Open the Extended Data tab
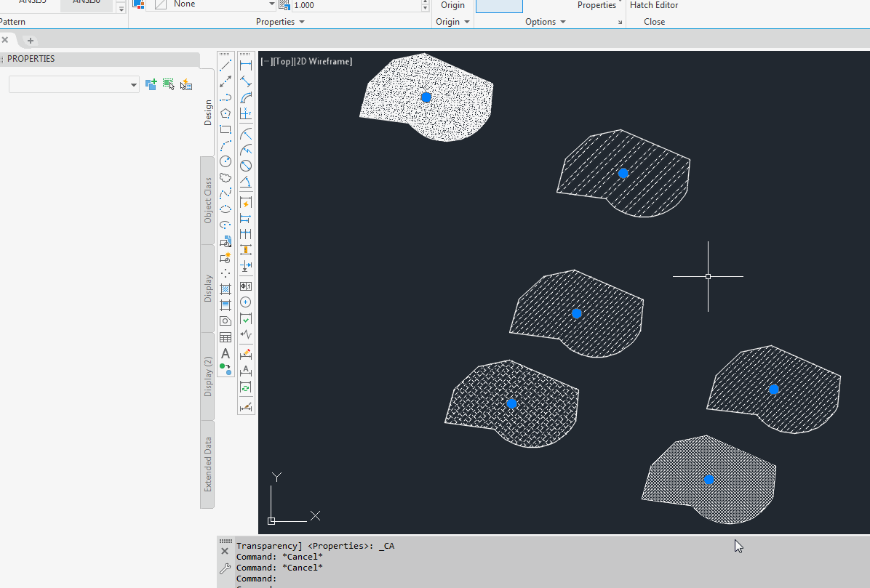 [x=208, y=464]
